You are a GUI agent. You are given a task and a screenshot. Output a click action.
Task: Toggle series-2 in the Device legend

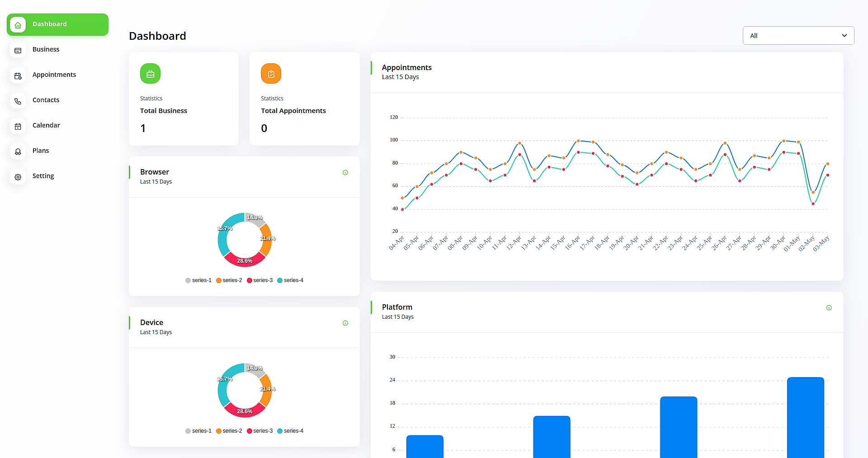229,431
